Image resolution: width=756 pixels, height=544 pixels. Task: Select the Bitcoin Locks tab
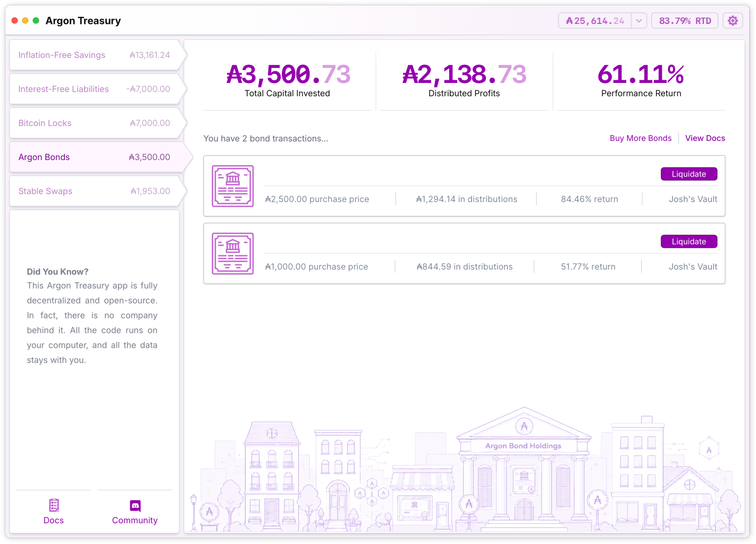95,123
